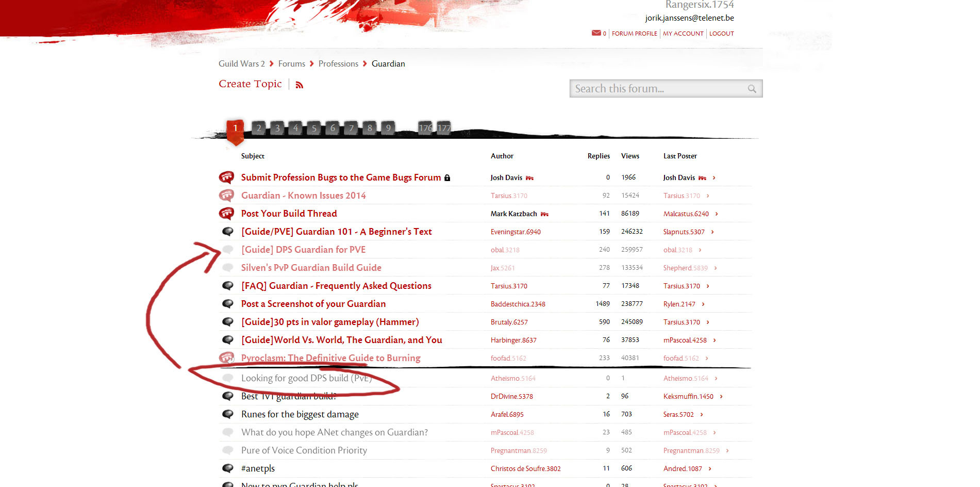Click the sticky icon of Guardian - Known Issues 2014
Viewport: 980px width, 487px height.
click(x=226, y=196)
